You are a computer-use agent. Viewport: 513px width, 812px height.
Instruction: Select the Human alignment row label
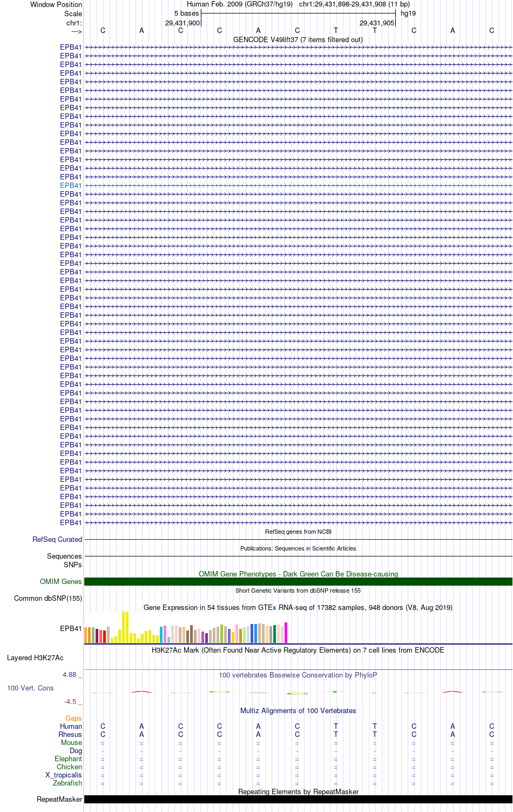pyautogui.click(x=71, y=726)
